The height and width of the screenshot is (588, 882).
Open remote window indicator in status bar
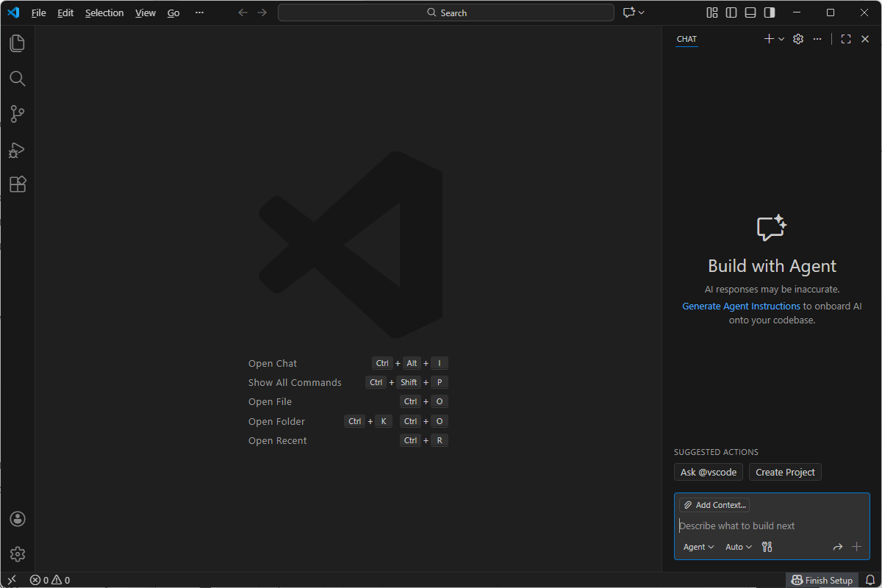[x=12, y=580]
